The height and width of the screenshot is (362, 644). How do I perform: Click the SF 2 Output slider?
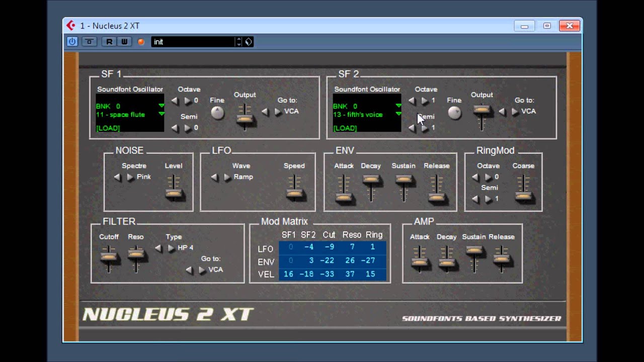pos(482,109)
